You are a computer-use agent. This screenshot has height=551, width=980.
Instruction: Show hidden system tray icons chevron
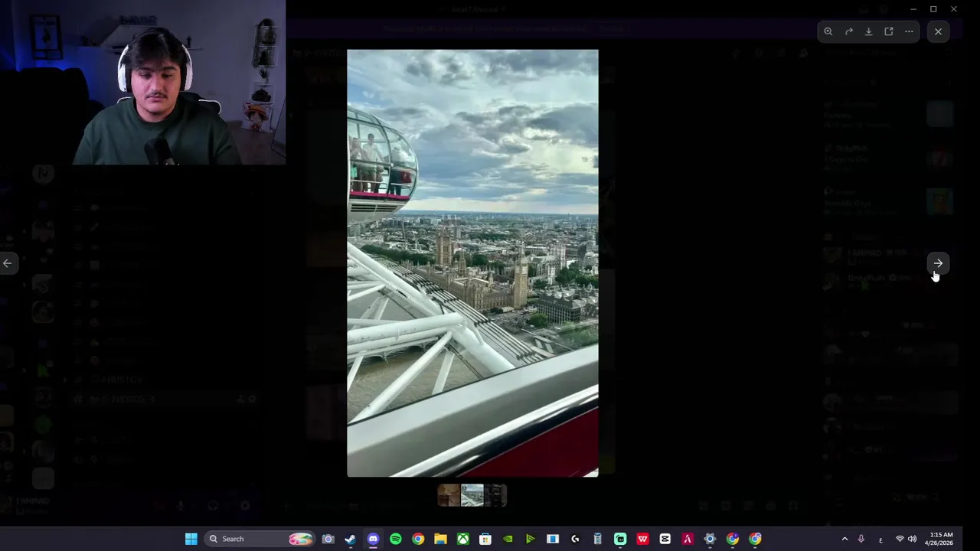tap(844, 539)
